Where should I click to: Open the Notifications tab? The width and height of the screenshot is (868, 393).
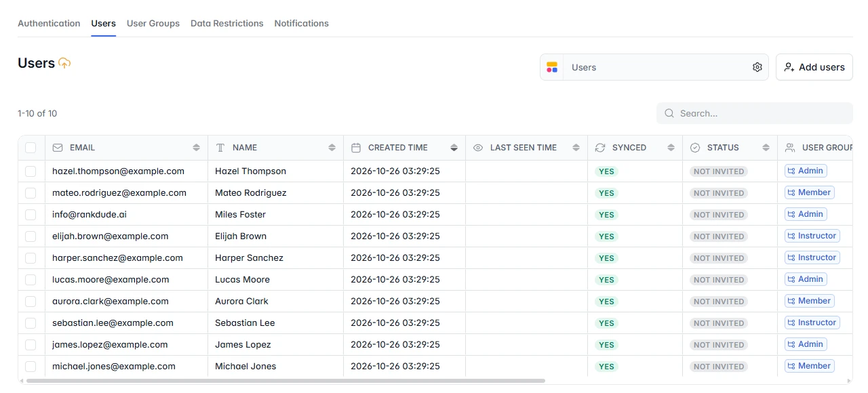click(x=302, y=23)
